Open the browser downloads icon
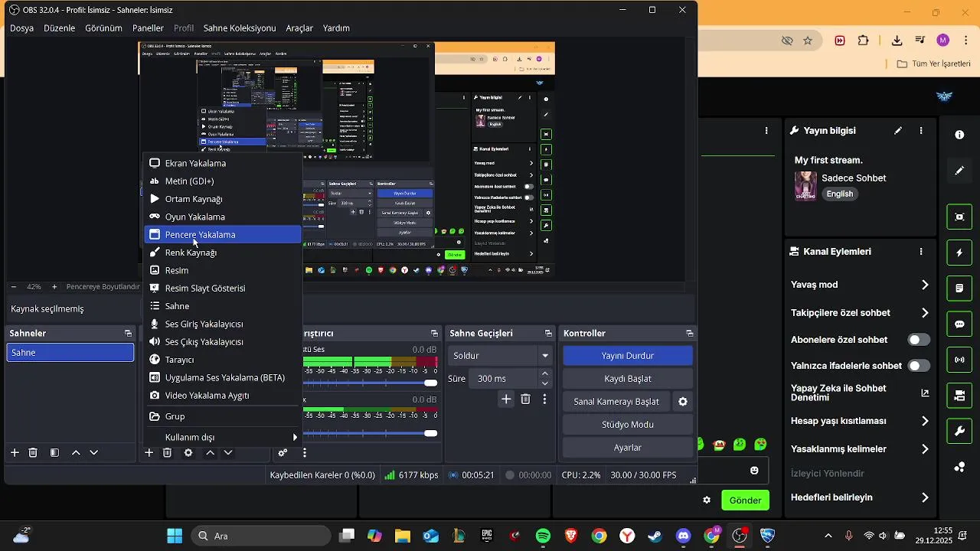This screenshot has height=551, width=980. (897, 41)
